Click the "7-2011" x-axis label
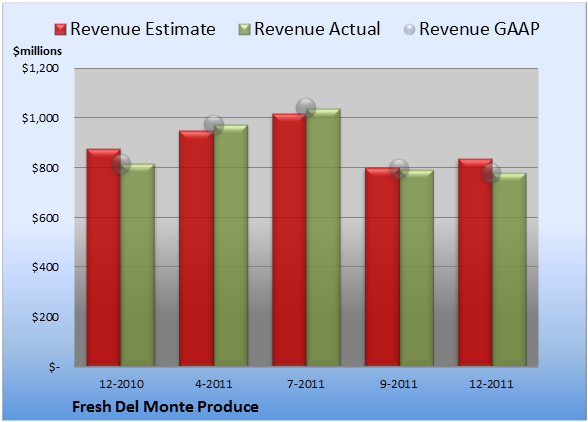588x422 pixels. [306, 384]
